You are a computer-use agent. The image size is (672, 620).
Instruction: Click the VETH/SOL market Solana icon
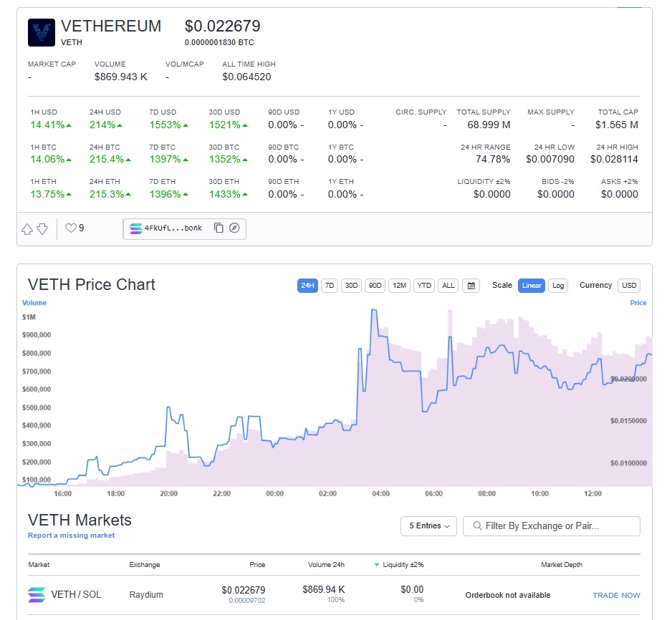tap(37, 595)
